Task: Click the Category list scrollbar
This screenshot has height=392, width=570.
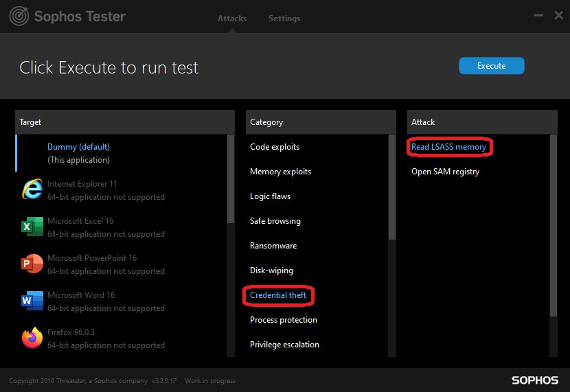Action: tap(392, 187)
